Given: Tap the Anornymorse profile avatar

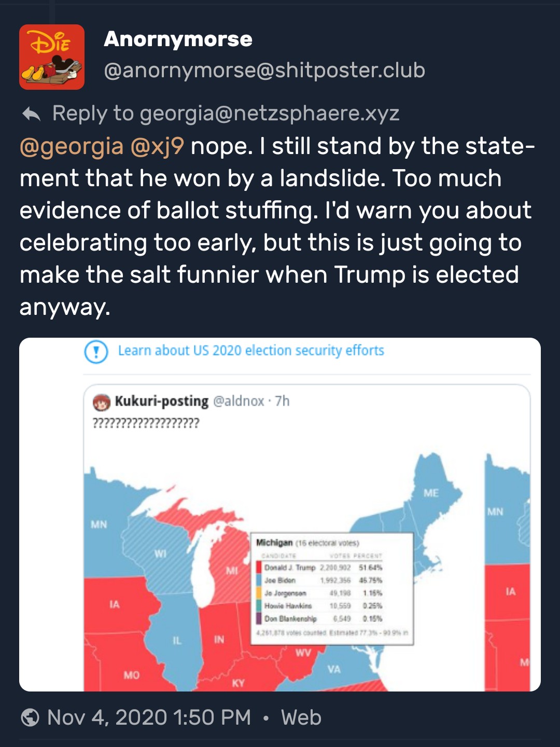Looking at the screenshot, I should [x=52, y=57].
